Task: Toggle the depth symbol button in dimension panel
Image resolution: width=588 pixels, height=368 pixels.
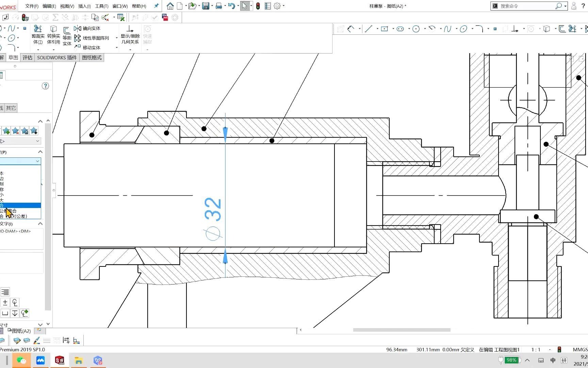Action: pos(15,313)
